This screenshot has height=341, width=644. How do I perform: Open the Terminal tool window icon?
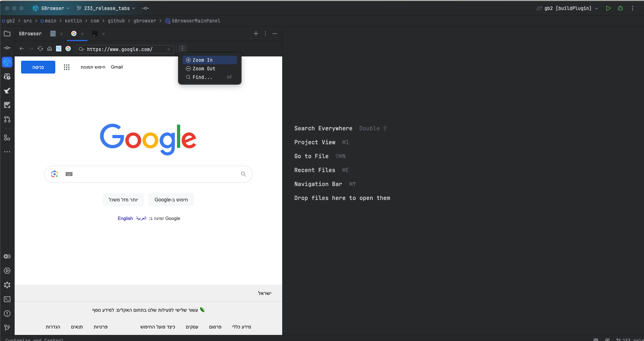pyautogui.click(x=7, y=299)
